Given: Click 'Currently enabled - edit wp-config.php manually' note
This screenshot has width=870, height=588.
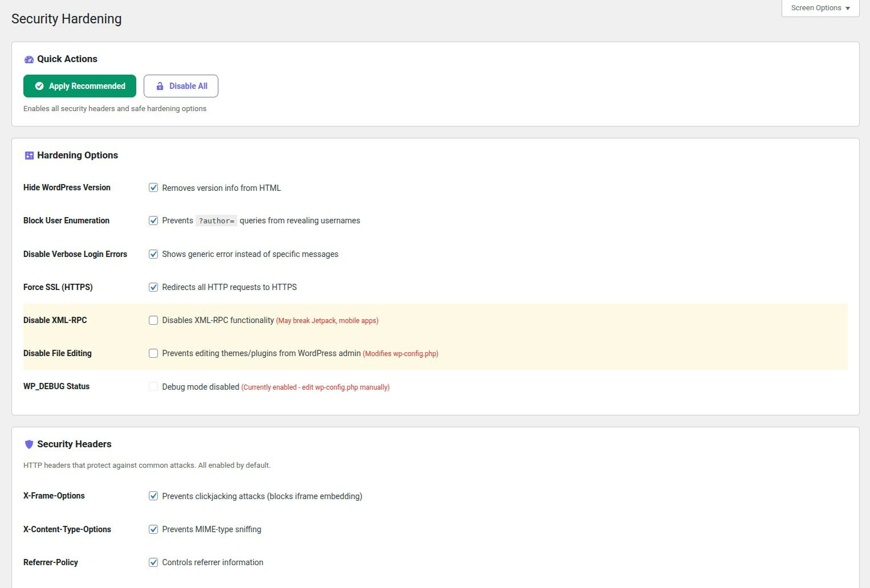Looking at the screenshot, I should (315, 387).
